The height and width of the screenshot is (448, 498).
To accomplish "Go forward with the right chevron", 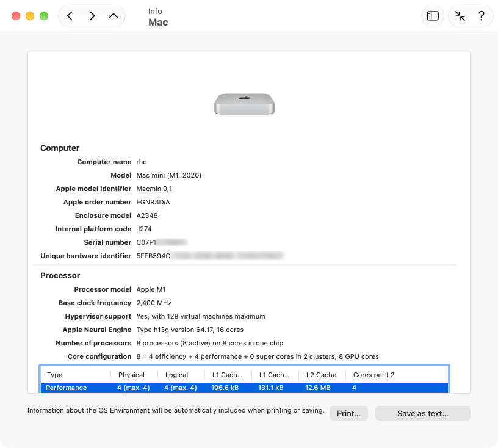I will coord(92,16).
